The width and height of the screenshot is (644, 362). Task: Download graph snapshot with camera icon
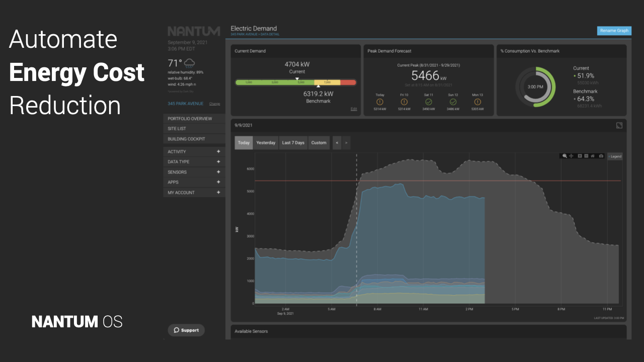click(601, 156)
